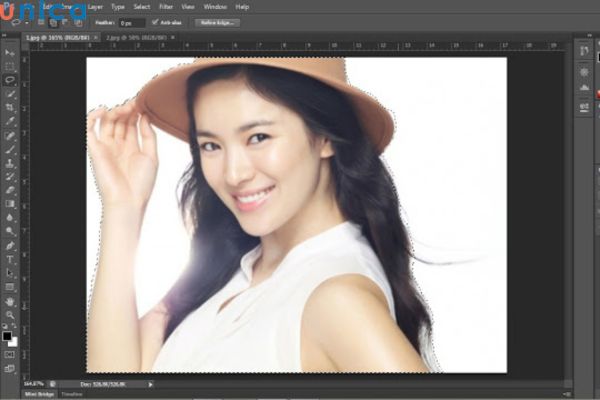Open the History panel icon
Screen dimensions: 600x400
(584, 52)
